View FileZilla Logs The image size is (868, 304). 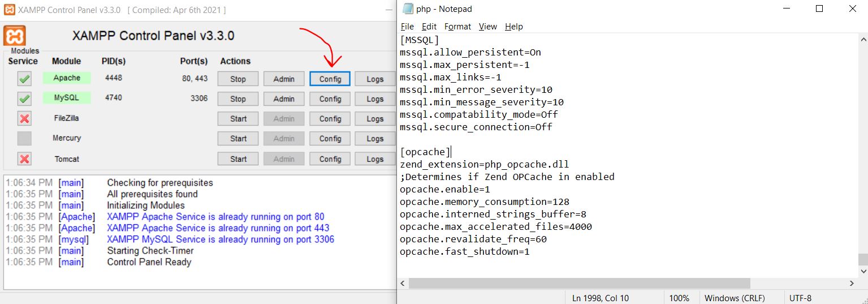click(x=375, y=119)
